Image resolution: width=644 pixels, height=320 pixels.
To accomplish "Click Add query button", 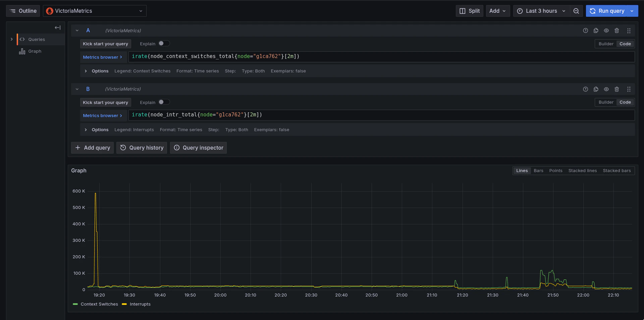I will [93, 148].
